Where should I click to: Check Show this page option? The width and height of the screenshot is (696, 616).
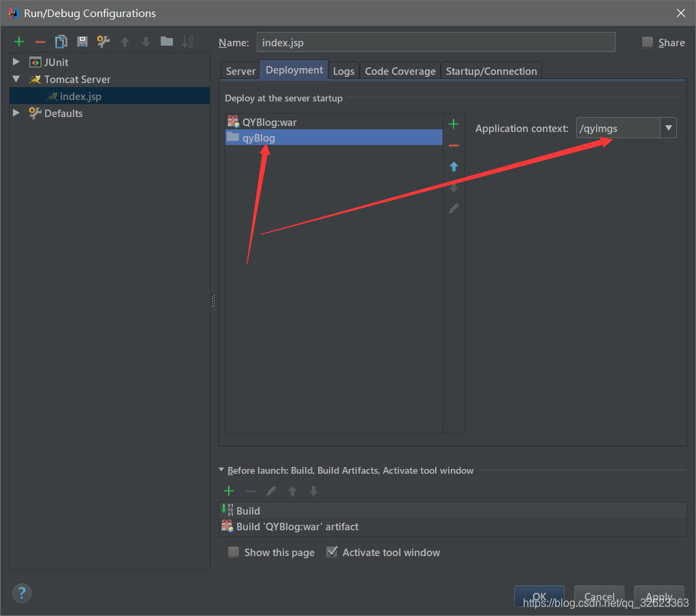coord(233,551)
